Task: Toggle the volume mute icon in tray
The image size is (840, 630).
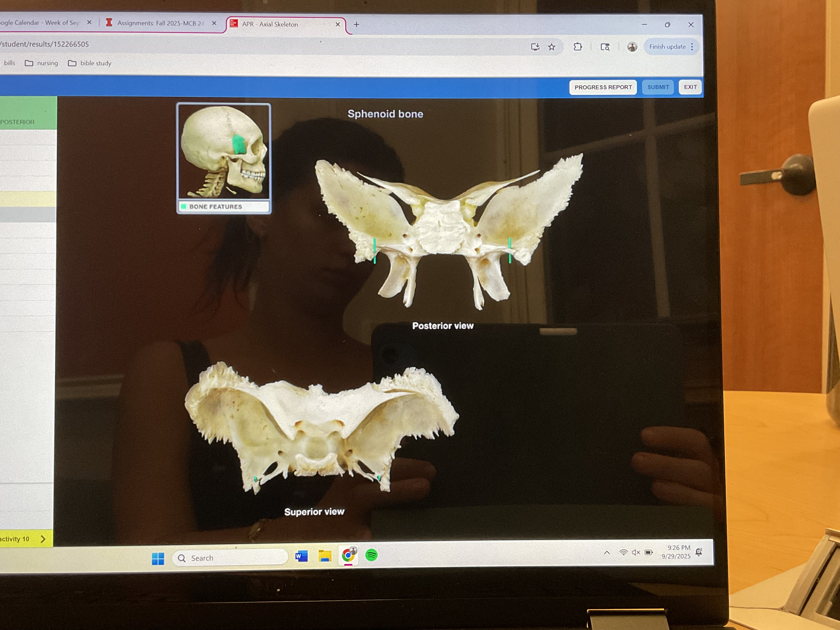Action: click(636, 552)
